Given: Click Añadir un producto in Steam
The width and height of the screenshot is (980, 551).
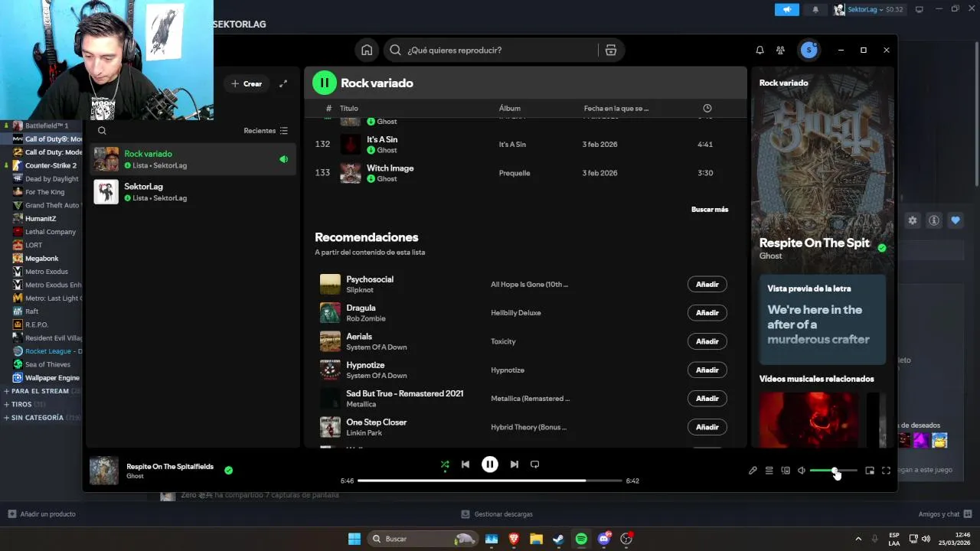Looking at the screenshot, I should (42, 514).
